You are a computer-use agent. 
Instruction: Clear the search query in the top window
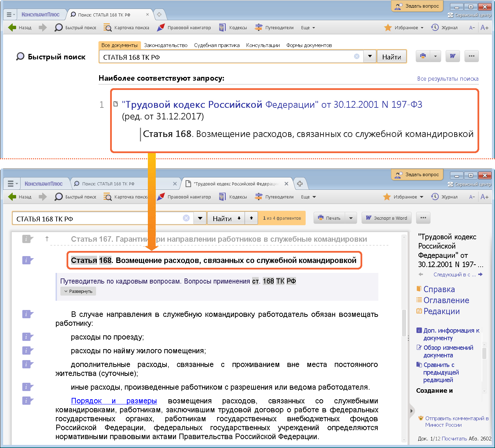[357, 56]
